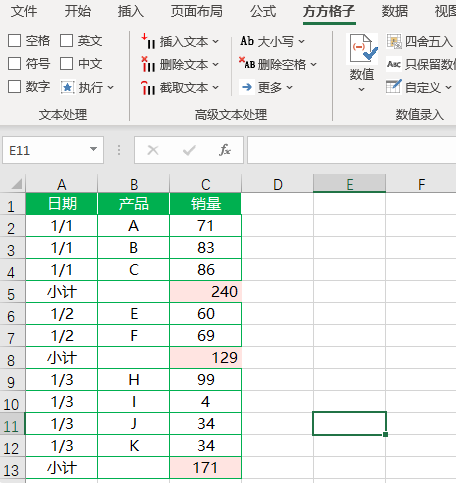Switch to the 开始 tab
This screenshot has width=461, height=490.
pyautogui.click(x=78, y=11)
